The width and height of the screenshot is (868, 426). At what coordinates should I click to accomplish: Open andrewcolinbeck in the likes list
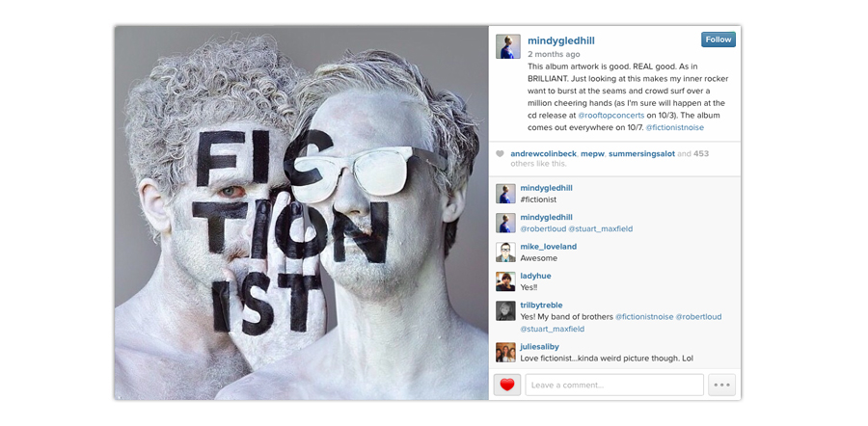click(543, 154)
